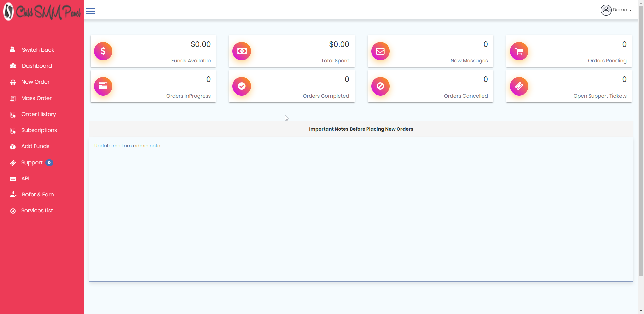Image resolution: width=644 pixels, height=314 pixels.
Task: Click the page vertical scrollbar down arrow
Action: click(x=641, y=311)
